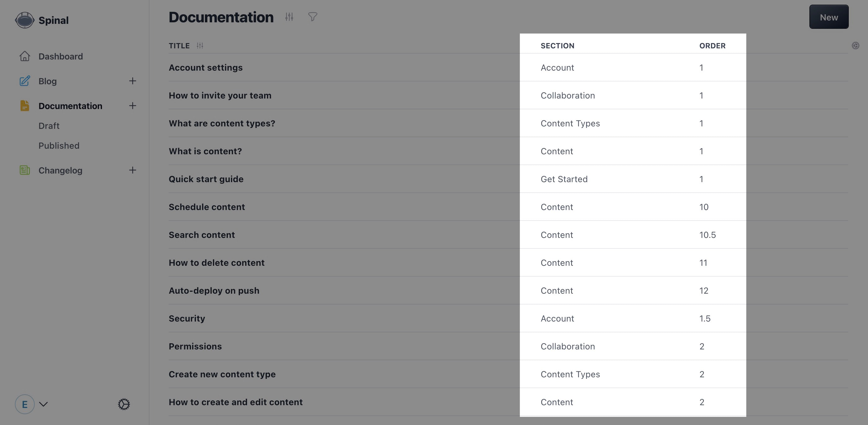Sort by the ORDER column header
The width and height of the screenshot is (868, 425).
712,46
